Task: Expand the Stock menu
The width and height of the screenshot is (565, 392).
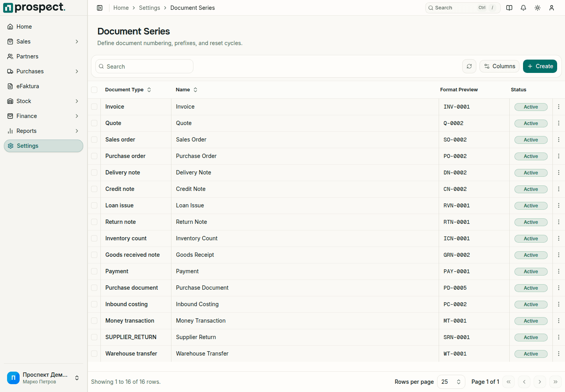Action: tap(44, 101)
